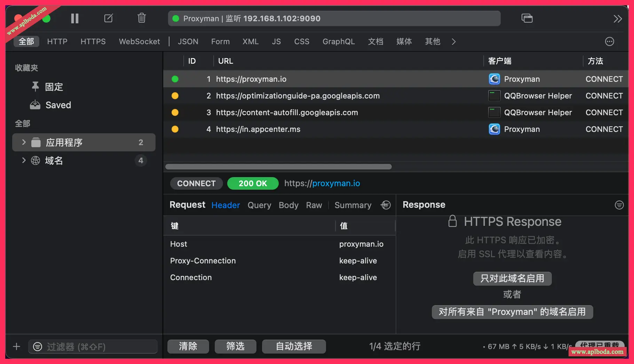Viewport: 634px width, 364px height.
Task: Click the 只对此域名启用 button
Action: click(512, 278)
